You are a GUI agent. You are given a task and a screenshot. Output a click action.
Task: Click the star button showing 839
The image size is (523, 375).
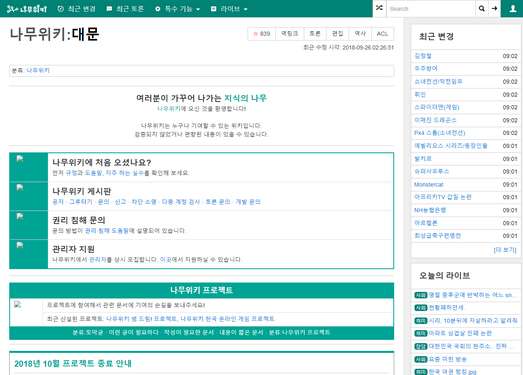pos(262,34)
